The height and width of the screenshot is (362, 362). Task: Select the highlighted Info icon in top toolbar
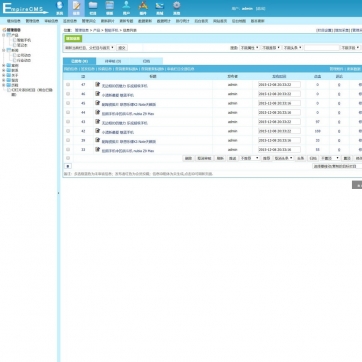pos(76,8)
